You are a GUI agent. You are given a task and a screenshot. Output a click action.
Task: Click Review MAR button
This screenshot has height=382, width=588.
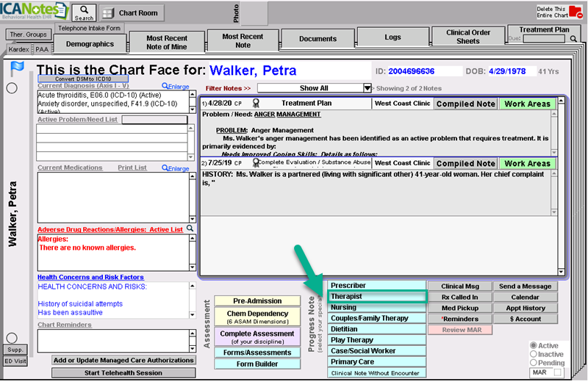[x=460, y=330]
